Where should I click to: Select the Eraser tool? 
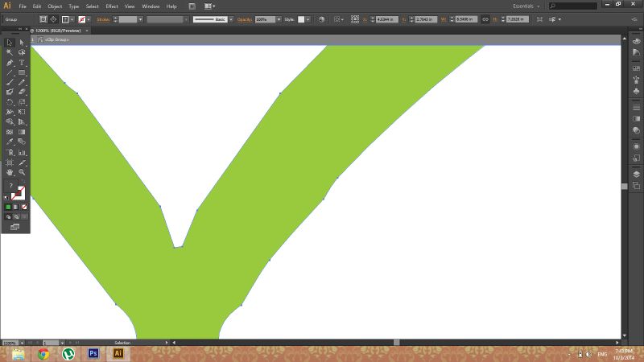[22, 93]
